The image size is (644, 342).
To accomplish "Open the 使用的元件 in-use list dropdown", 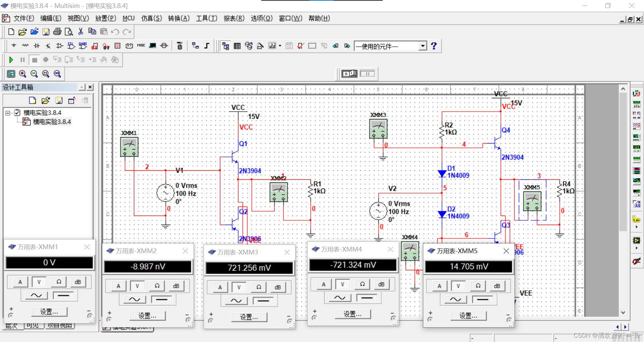I will click(423, 46).
